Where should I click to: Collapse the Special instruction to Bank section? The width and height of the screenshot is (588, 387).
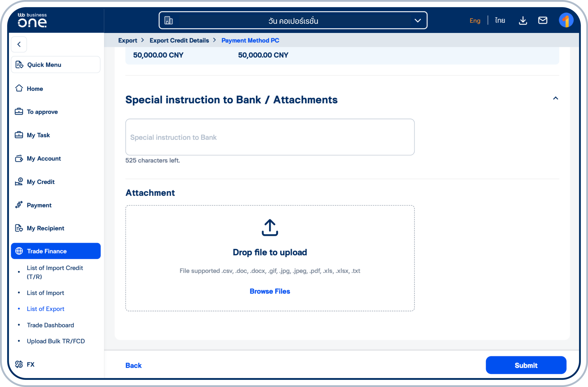tap(555, 98)
